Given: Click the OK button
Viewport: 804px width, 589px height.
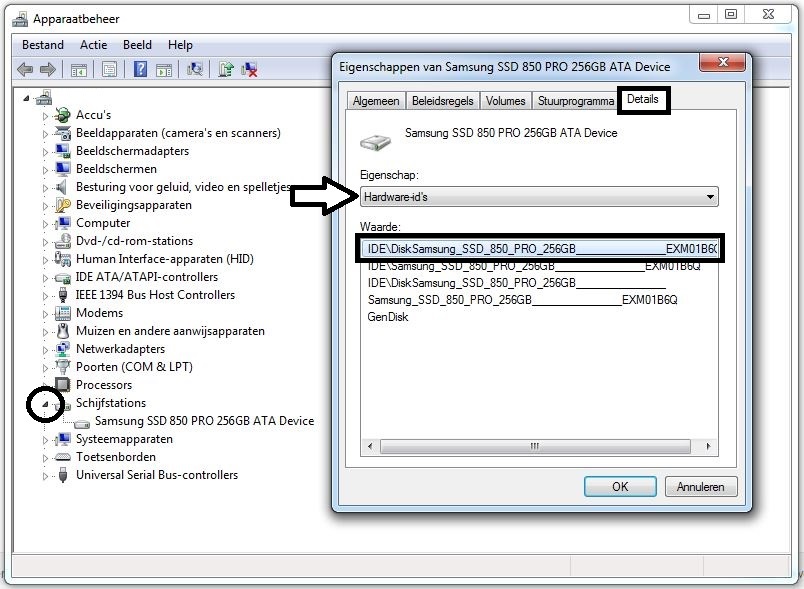Looking at the screenshot, I should click(619, 486).
